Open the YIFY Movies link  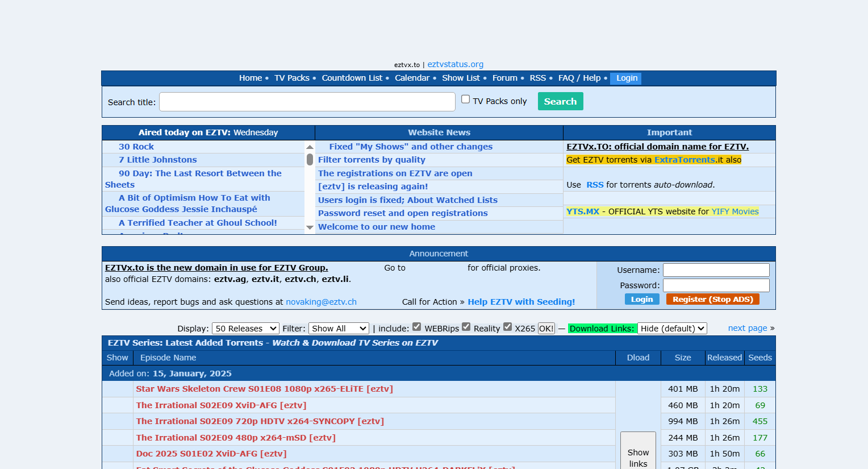pos(735,211)
